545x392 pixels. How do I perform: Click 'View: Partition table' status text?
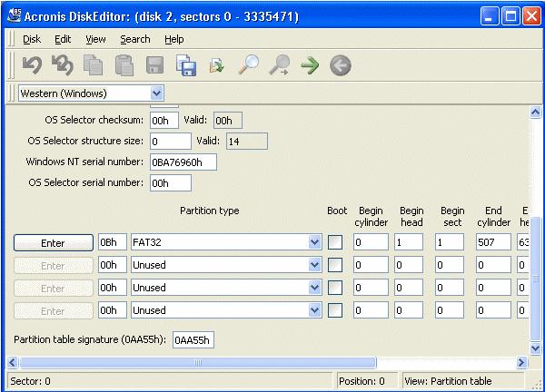coord(448,381)
